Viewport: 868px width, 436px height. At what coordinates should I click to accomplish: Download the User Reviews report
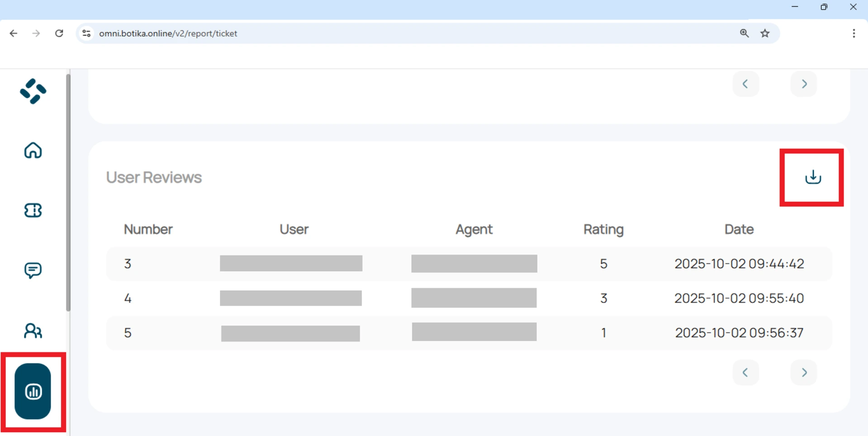(812, 177)
